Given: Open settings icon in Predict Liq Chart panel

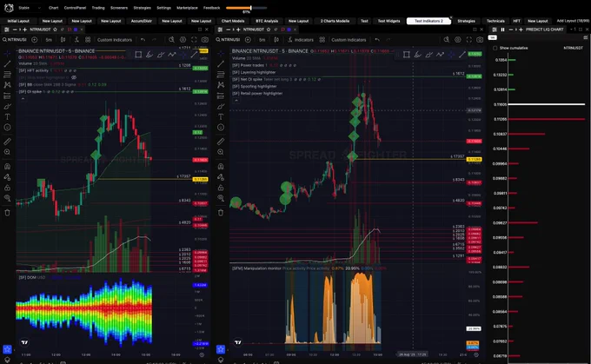Looking at the screenshot, I should point(585,37).
